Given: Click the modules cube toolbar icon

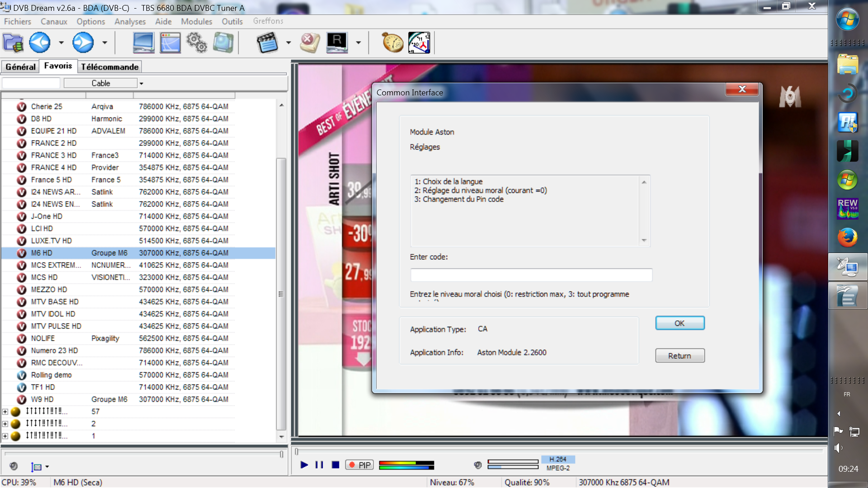Looking at the screenshot, I should [x=223, y=43].
